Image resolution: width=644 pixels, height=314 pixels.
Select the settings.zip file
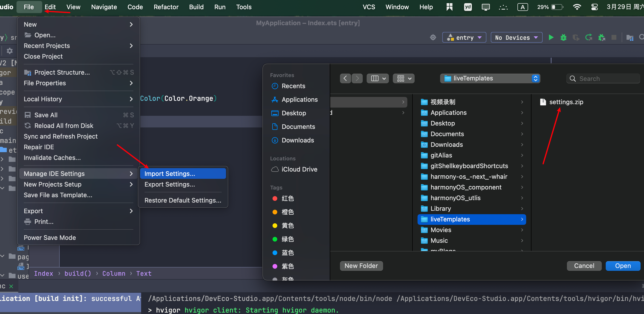click(x=566, y=102)
